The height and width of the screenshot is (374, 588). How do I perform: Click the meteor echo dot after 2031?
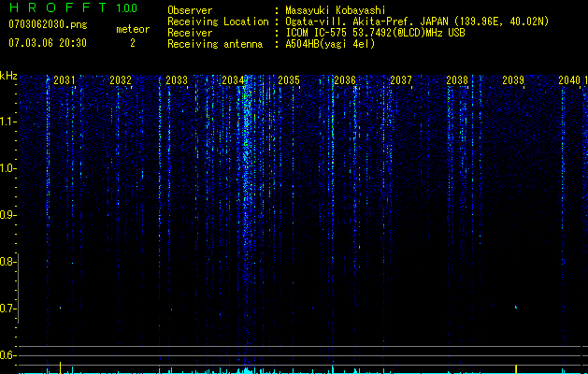pyautogui.click(x=60, y=308)
